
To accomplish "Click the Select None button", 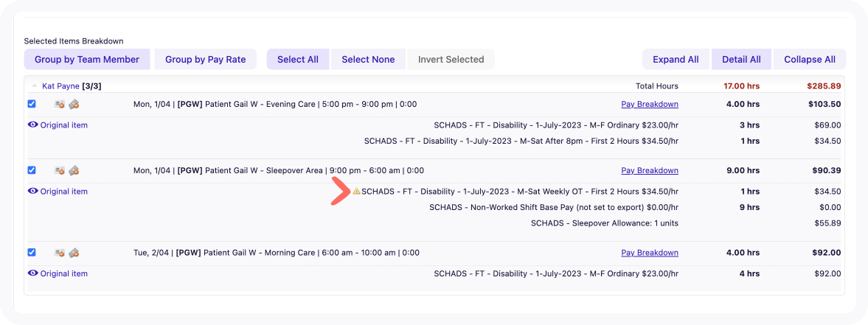I will click(368, 59).
